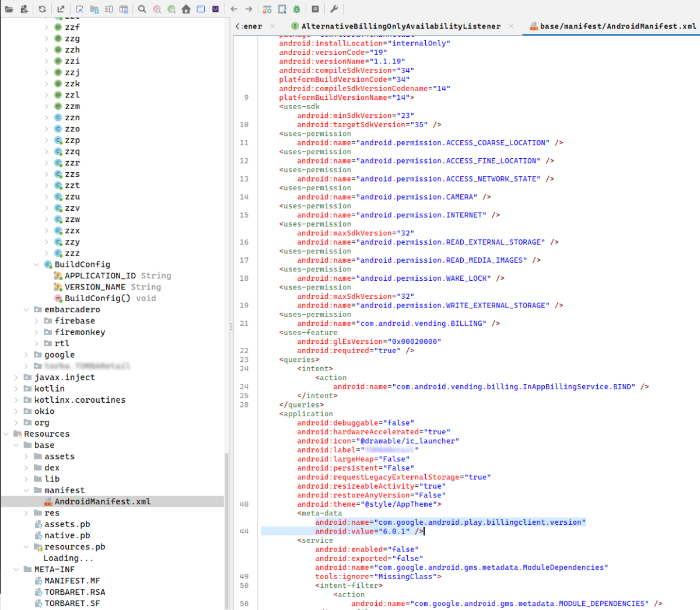This screenshot has height=610, width=700.
Task: Click the Export project icon
Action: click(x=61, y=9)
